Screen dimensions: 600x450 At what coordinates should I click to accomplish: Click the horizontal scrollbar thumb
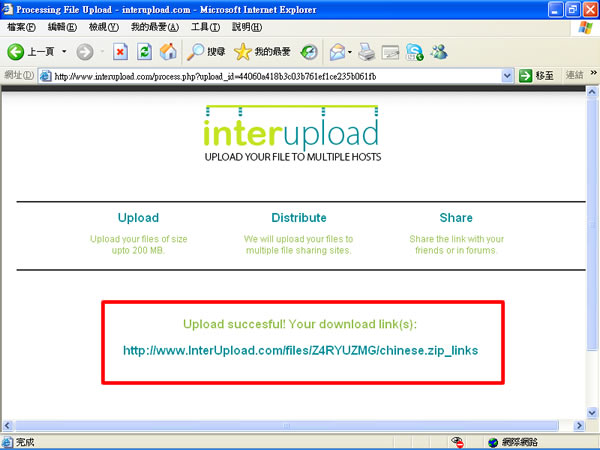286,426
